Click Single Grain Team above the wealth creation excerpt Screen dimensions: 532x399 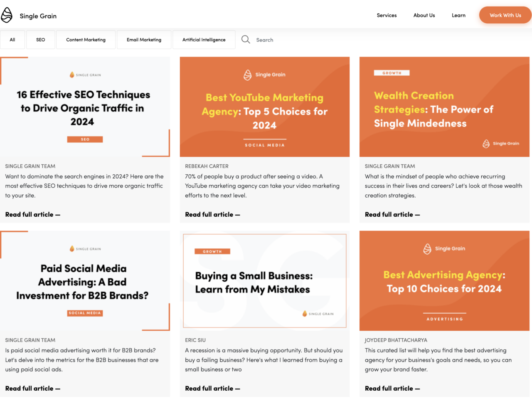click(390, 166)
